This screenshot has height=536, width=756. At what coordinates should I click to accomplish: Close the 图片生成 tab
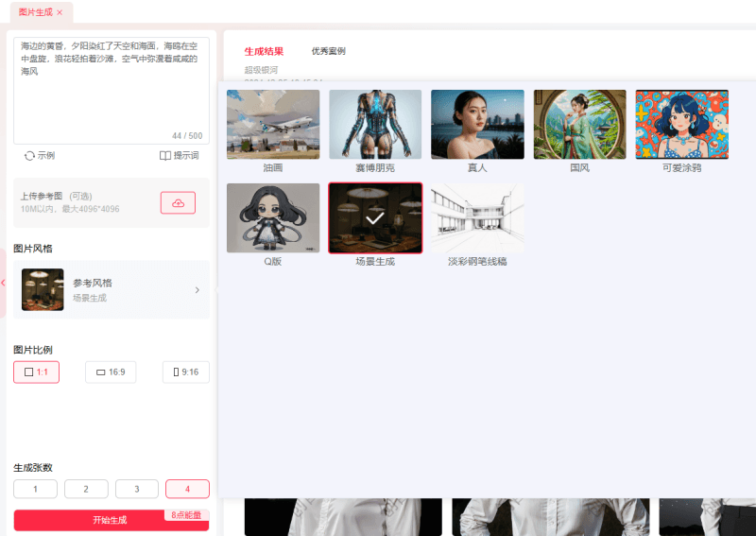click(60, 12)
